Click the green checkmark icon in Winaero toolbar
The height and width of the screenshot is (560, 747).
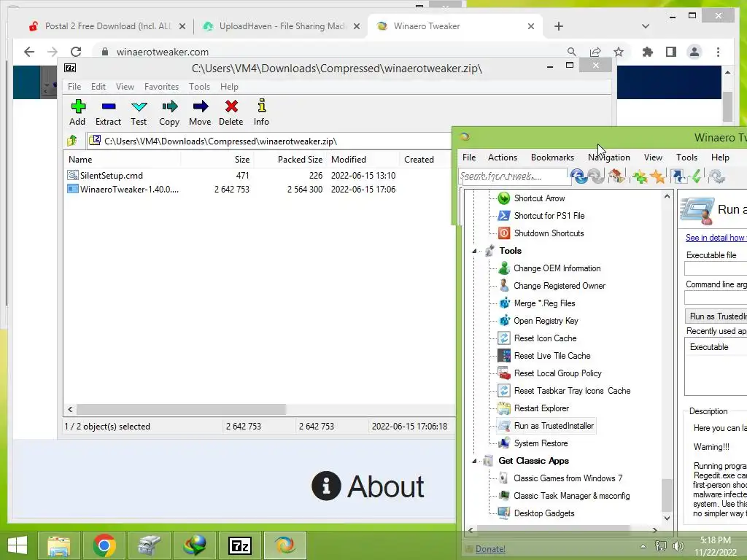coord(696,176)
